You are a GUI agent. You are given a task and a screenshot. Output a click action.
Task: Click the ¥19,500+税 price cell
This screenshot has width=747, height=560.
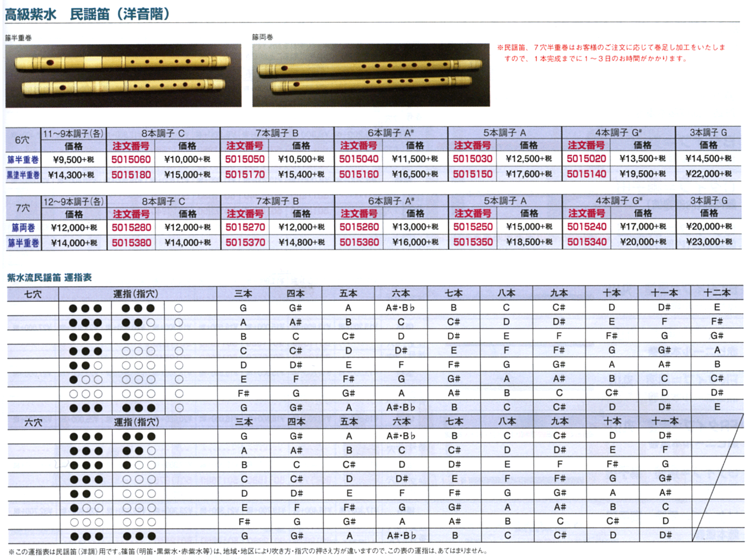tap(642, 174)
